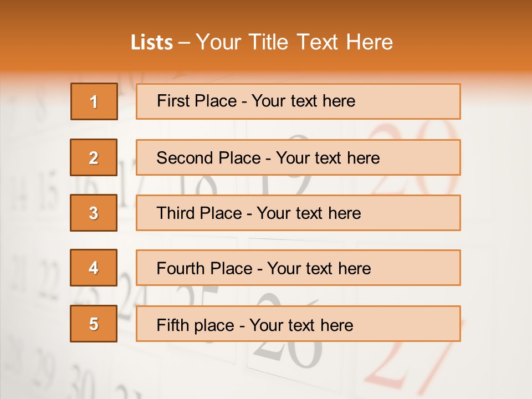This screenshot has height=399, width=532.
Task: Select the 'Fifth place - Your text here' box
Action: pyautogui.click(x=298, y=324)
